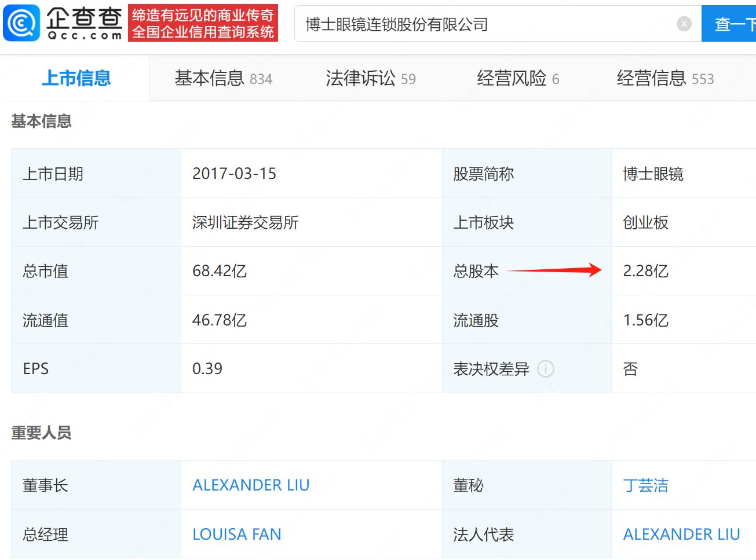Clear the search box with the X icon
This screenshot has height=560, width=756.
684,24
